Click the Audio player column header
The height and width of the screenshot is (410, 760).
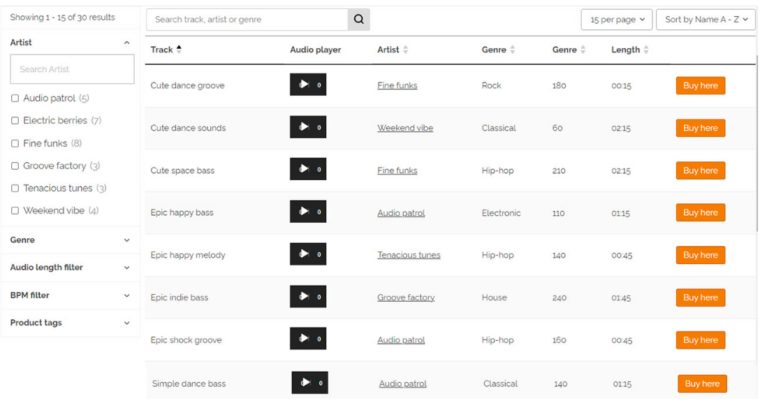[316, 49]
